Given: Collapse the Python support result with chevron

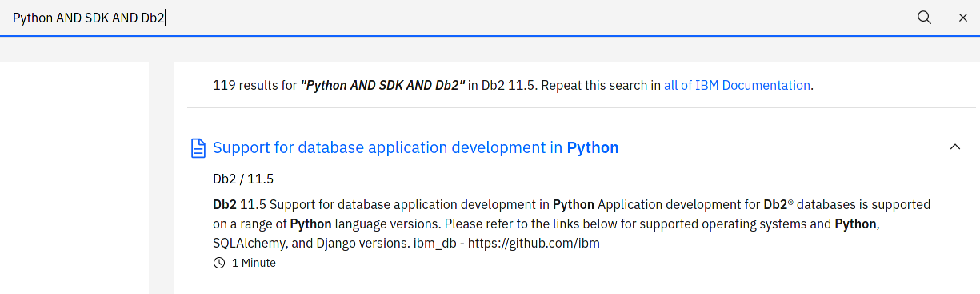Looking at the screenshot, I should pyautogui.click(x=954, y=147).
